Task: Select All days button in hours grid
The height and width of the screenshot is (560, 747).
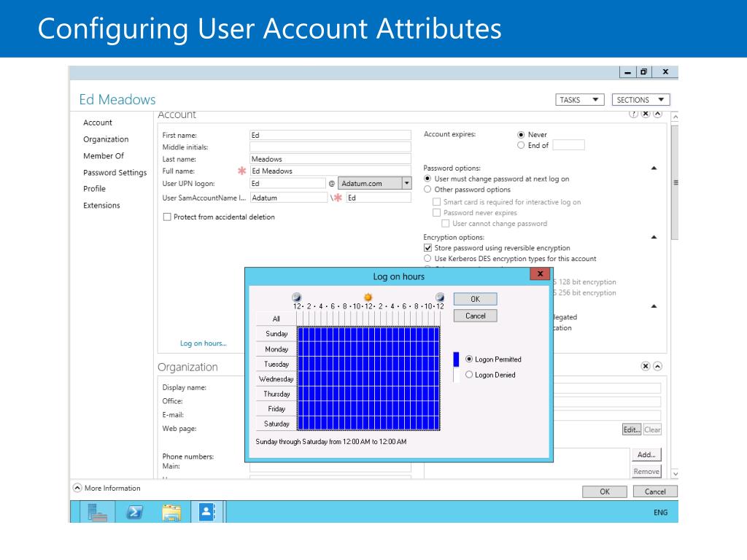Action: point(276,319)
